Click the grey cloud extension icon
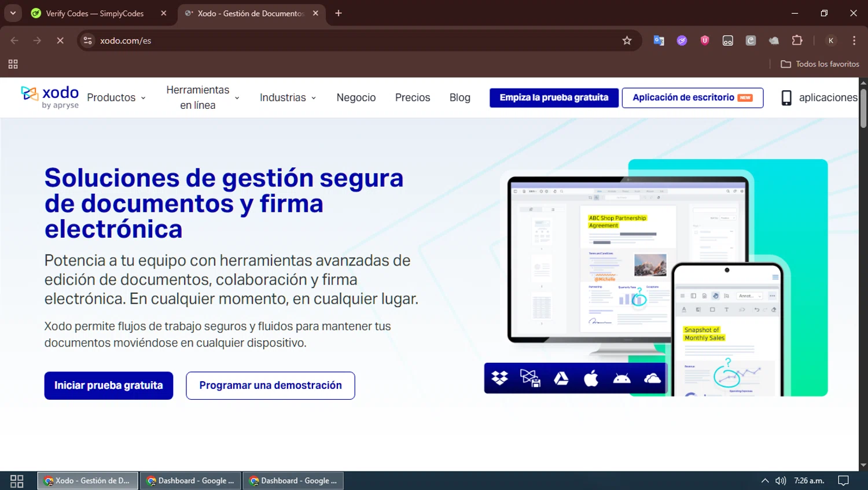Viewport: 868px width, 490px height. (x=774, y=40)
